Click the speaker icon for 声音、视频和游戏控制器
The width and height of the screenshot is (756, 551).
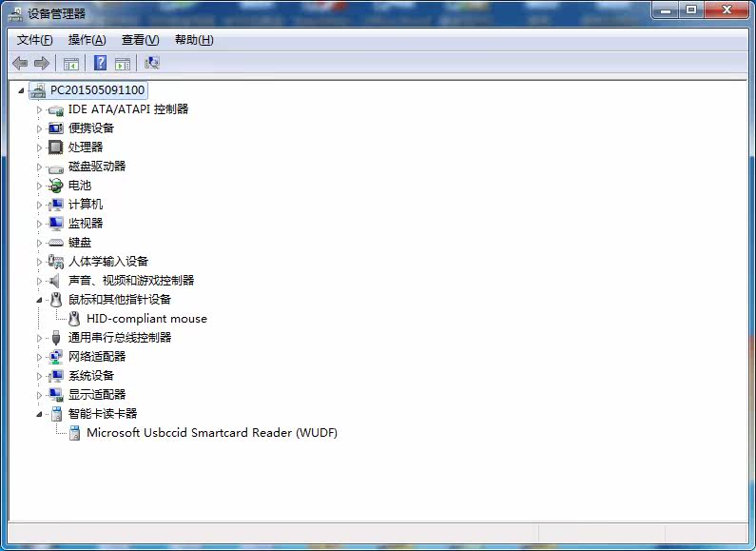54,281
